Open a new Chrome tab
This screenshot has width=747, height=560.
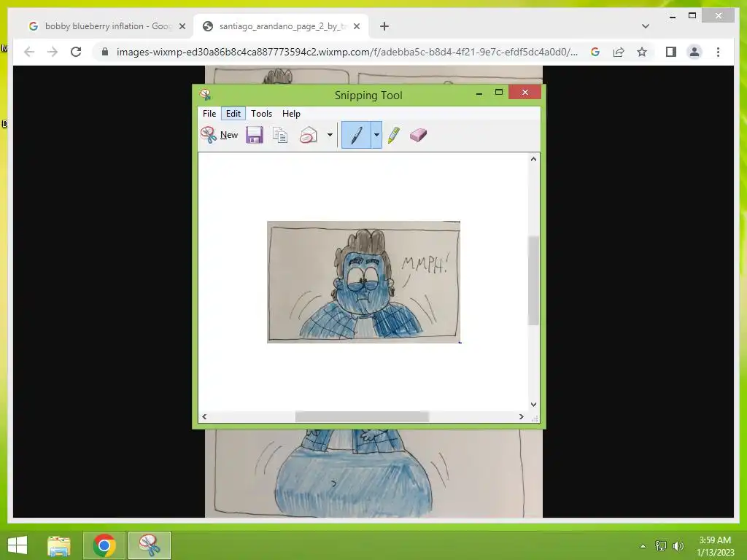pyautogui.click(x=384, y=26)
